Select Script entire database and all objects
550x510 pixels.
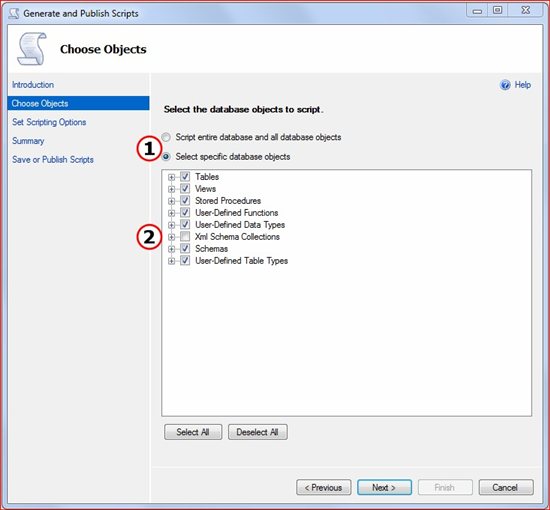point(166,137)
